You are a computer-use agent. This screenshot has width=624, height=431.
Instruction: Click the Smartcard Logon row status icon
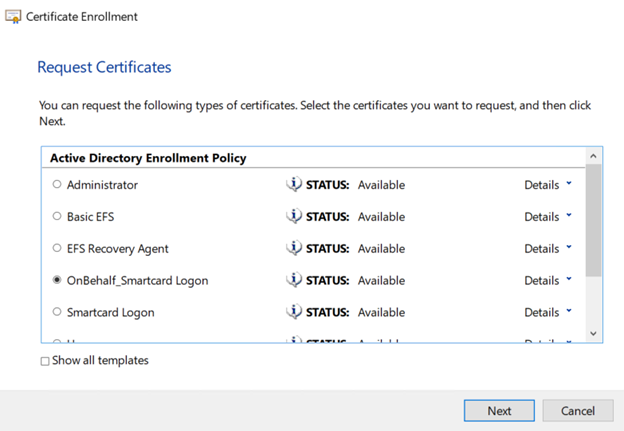tap(294, 312)
